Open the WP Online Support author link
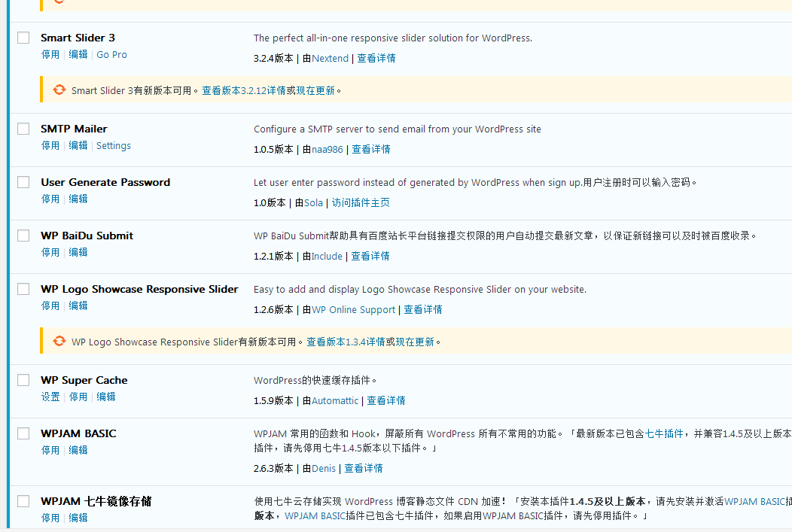Screen dimensions: 792x532 [354, 309]
